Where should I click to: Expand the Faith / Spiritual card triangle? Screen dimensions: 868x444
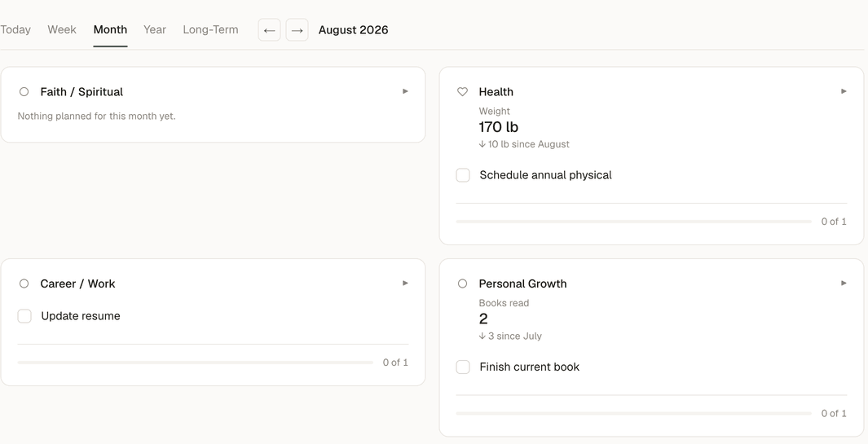tap(405, 91)
